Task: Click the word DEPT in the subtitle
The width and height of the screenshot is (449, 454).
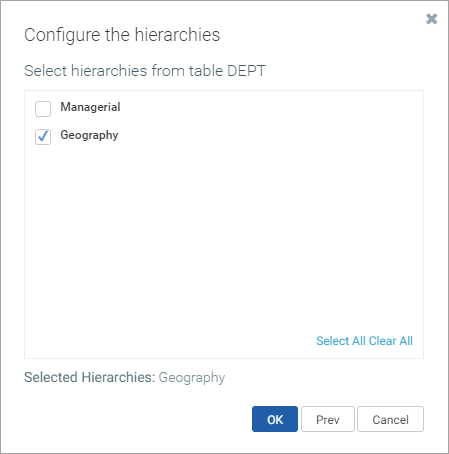Action: (246, 71)
